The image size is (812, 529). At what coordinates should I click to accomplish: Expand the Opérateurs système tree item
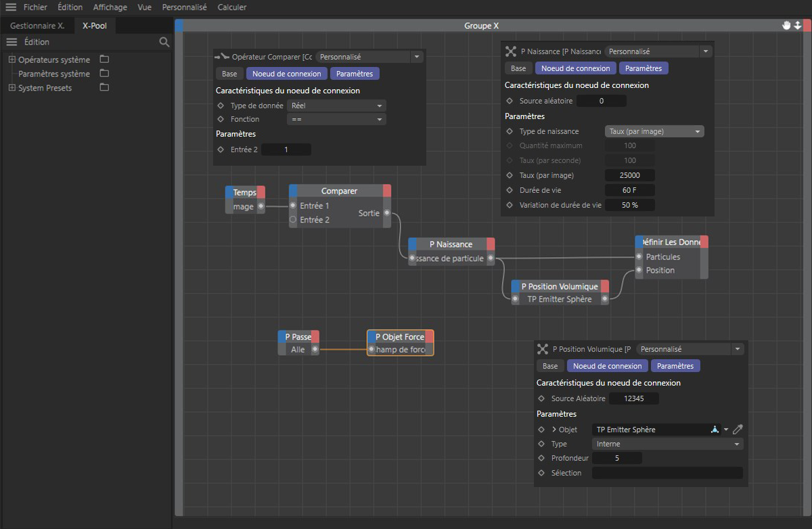12,60
